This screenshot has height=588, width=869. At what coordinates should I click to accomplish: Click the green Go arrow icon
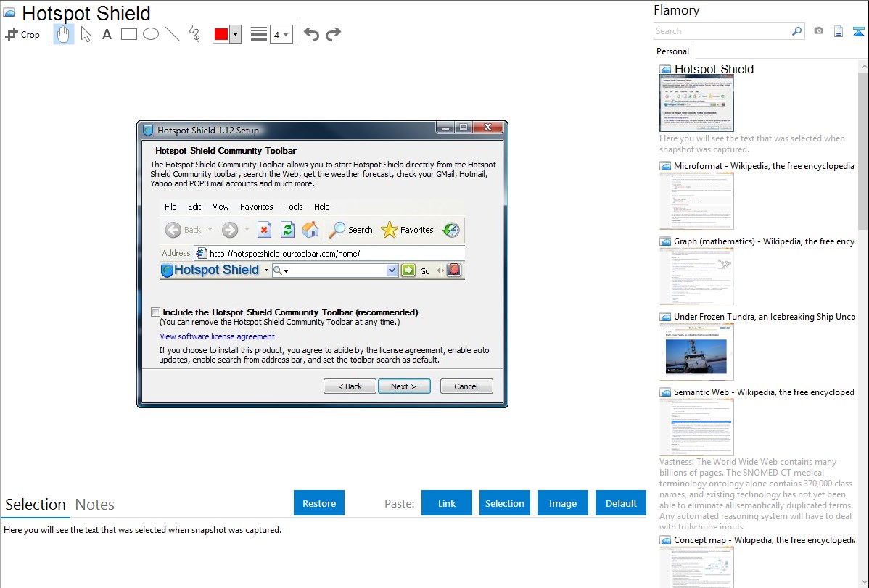(408, 270)
